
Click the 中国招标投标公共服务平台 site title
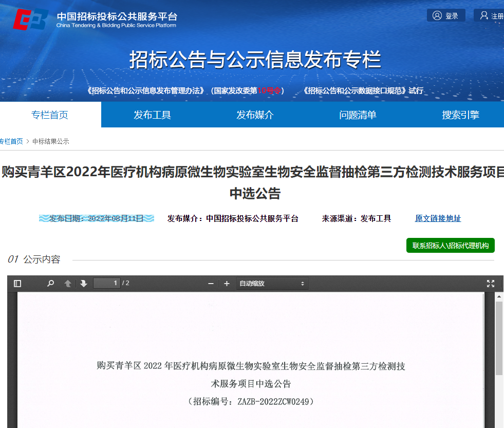117,16
